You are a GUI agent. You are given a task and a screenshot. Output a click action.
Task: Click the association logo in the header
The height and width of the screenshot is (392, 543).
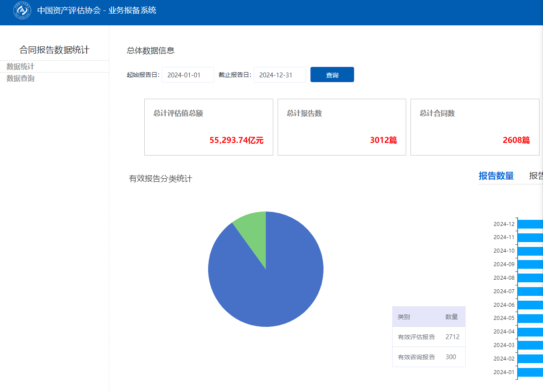[x=22, y=10]
